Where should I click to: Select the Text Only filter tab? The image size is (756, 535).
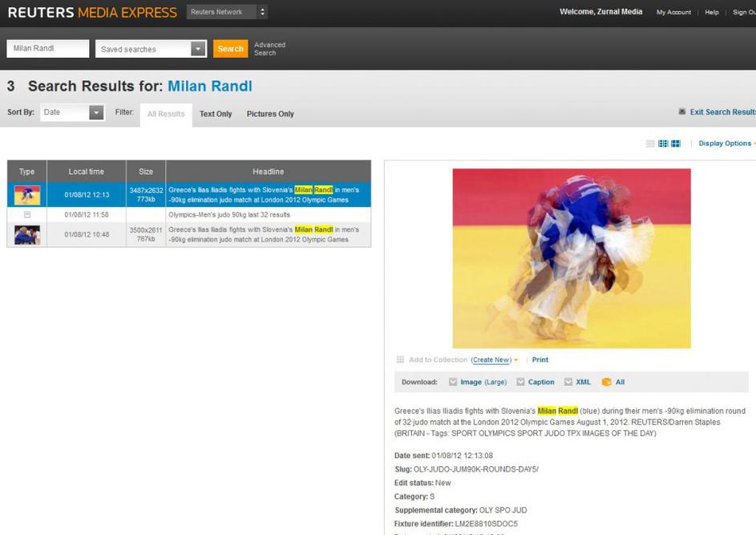pos(216,114)
